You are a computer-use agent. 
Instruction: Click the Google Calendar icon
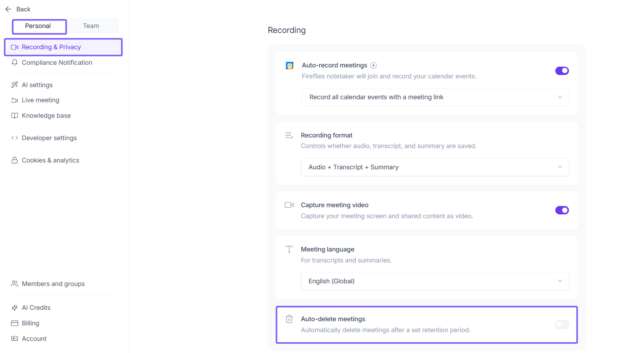point(290,66)
